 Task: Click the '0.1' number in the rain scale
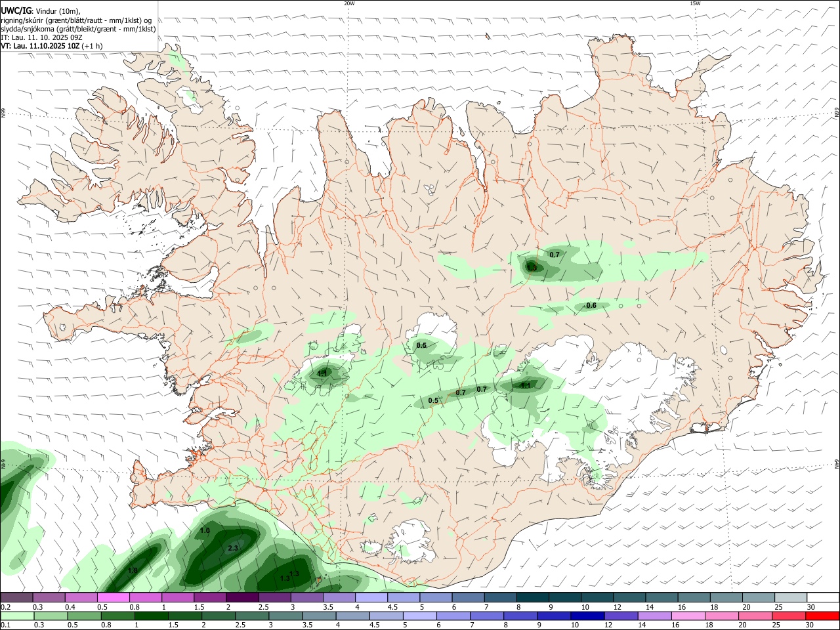6,625
